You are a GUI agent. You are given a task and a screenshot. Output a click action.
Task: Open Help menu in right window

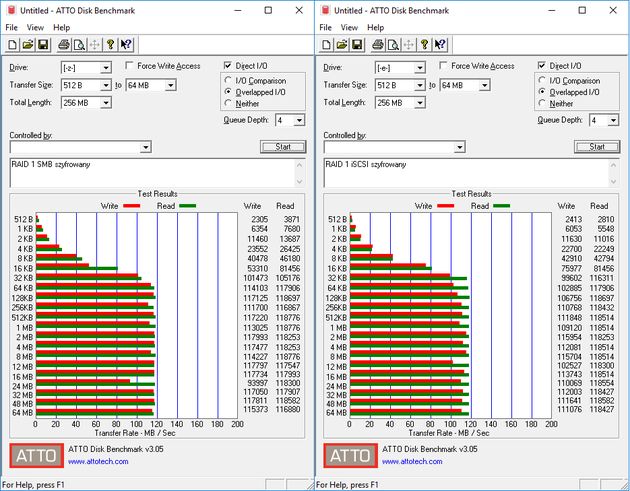tap(376, 27)
